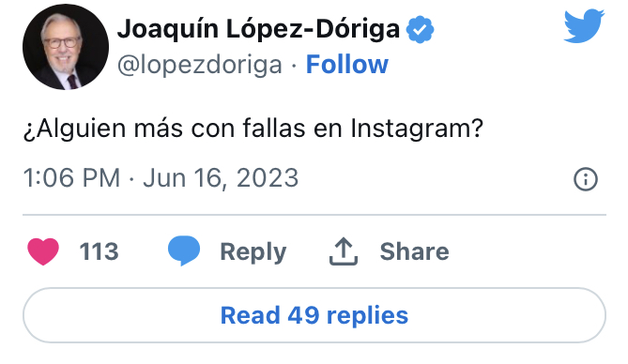Like the tweet with the heart icon
Image resolution: width=628 pixels, height=364 pixels.
(43, 251)
